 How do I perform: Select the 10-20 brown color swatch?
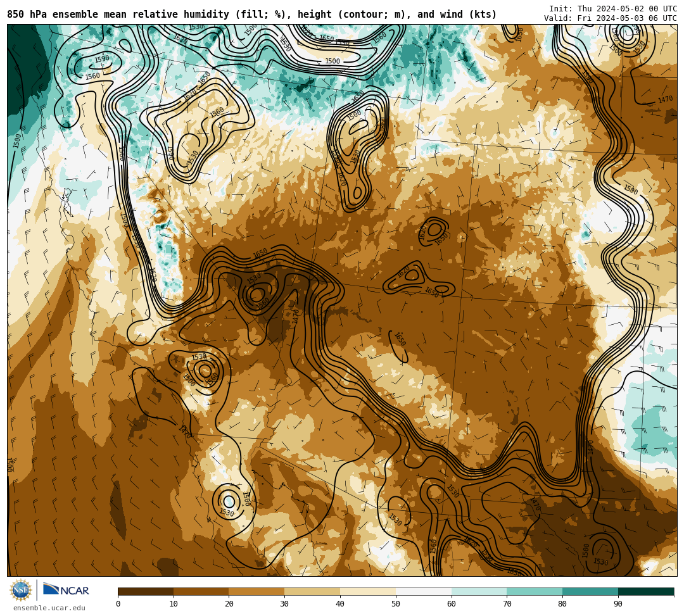[201, 591]
